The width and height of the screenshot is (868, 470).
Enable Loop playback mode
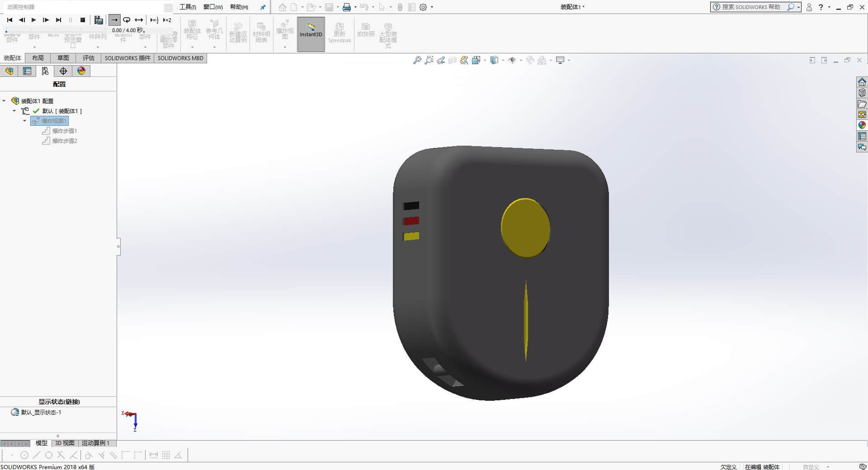[x=127, y=20]
